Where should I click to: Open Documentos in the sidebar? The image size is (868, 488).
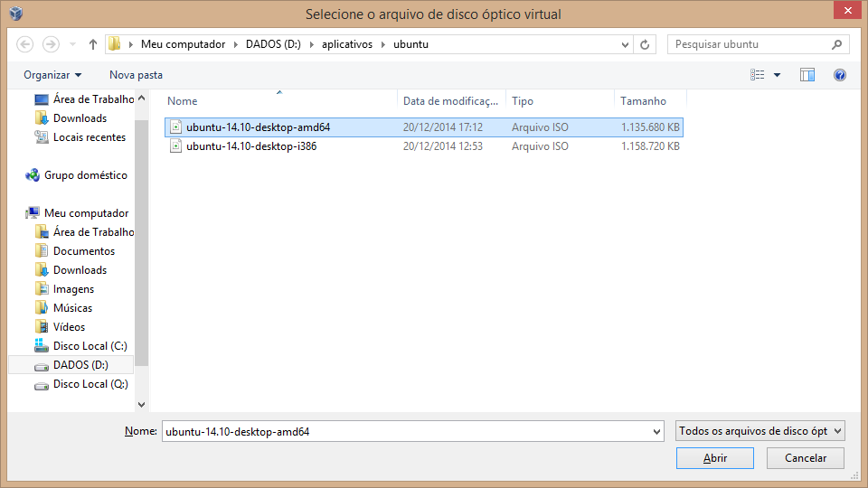coord(83,250)
